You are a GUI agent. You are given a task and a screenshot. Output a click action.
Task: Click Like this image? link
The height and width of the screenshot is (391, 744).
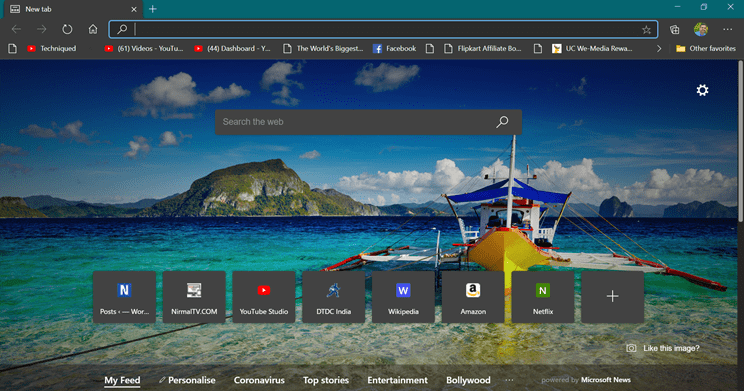[x=663, y=348]
